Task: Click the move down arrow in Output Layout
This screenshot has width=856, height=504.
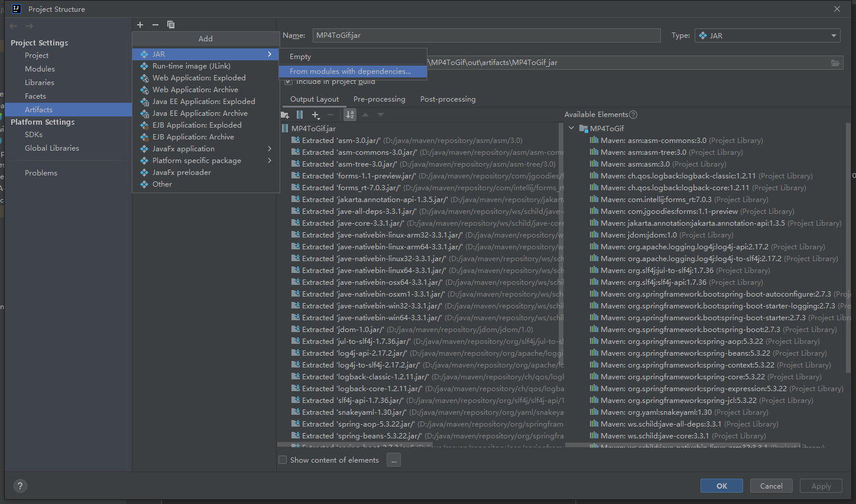Action: pos(381,115)
